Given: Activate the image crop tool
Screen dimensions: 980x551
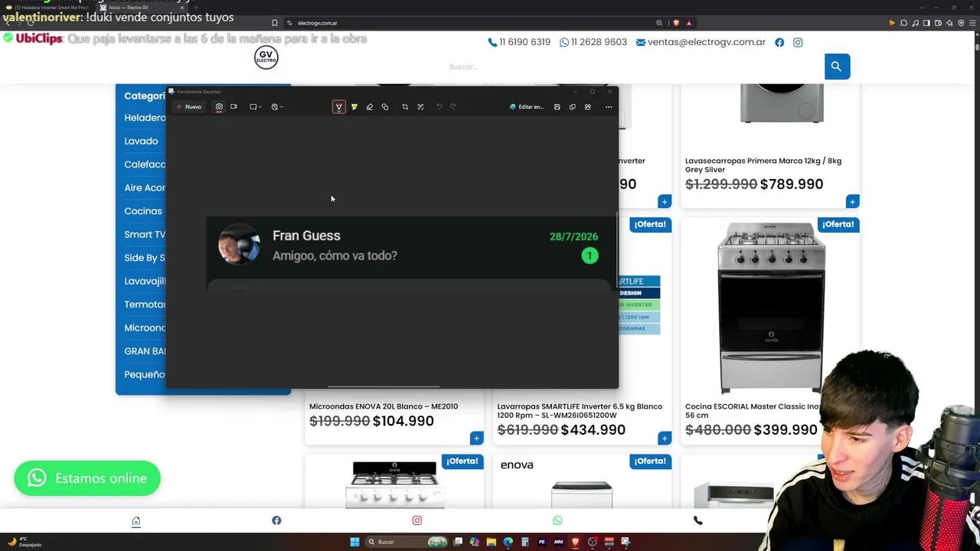Looking at the screenshot, I should (405, 107).
